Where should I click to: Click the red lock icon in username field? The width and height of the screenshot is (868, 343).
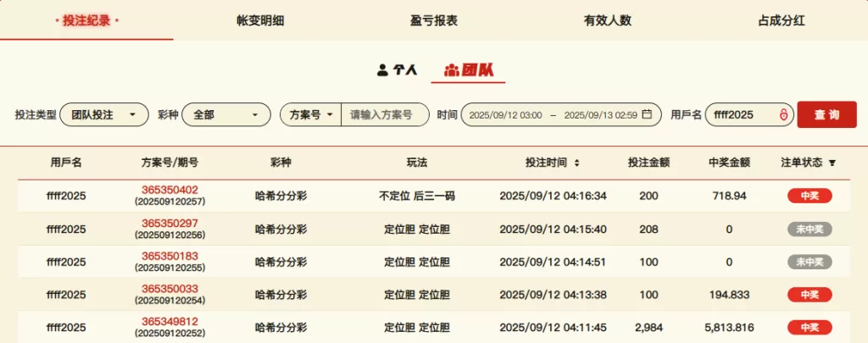point(784,115)
